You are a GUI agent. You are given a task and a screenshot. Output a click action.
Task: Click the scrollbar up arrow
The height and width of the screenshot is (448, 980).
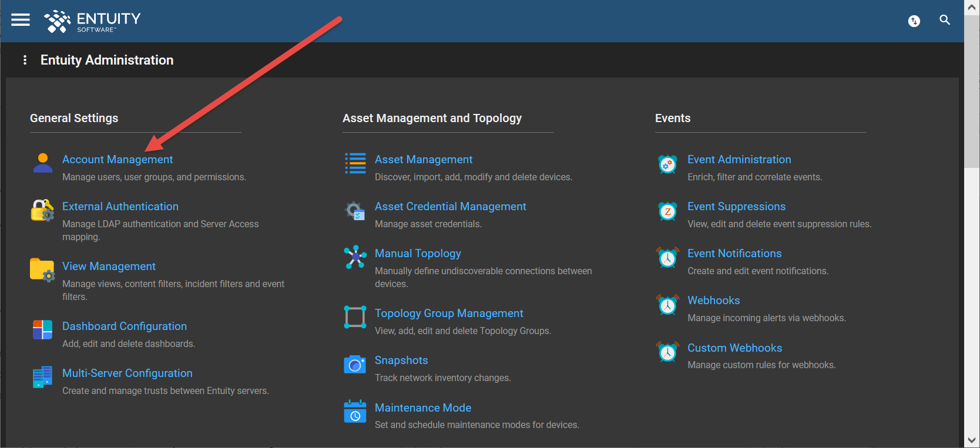[x=972, y=8]
